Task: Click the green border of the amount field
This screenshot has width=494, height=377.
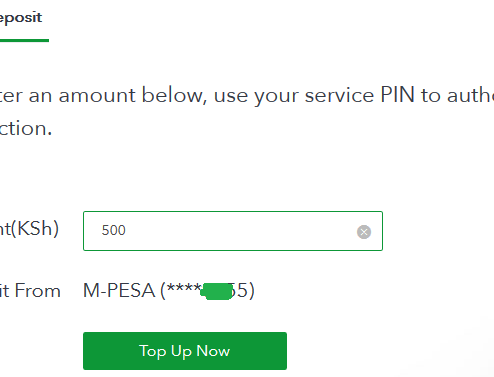Action: (x=233, y=212)
